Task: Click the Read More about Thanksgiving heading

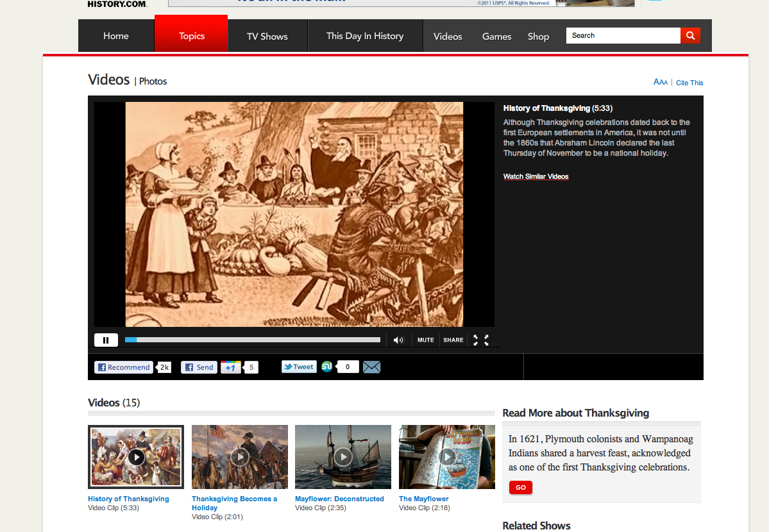Action: pos(576,413)
